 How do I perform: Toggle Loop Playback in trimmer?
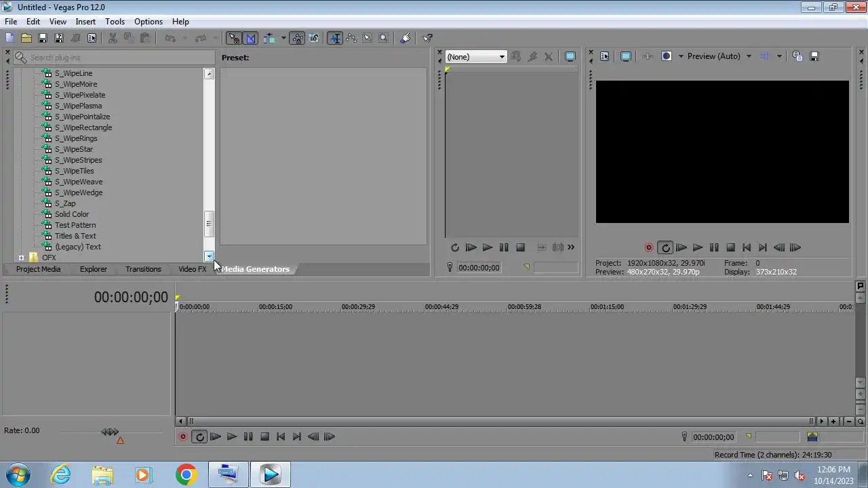(x=455, y=248)
